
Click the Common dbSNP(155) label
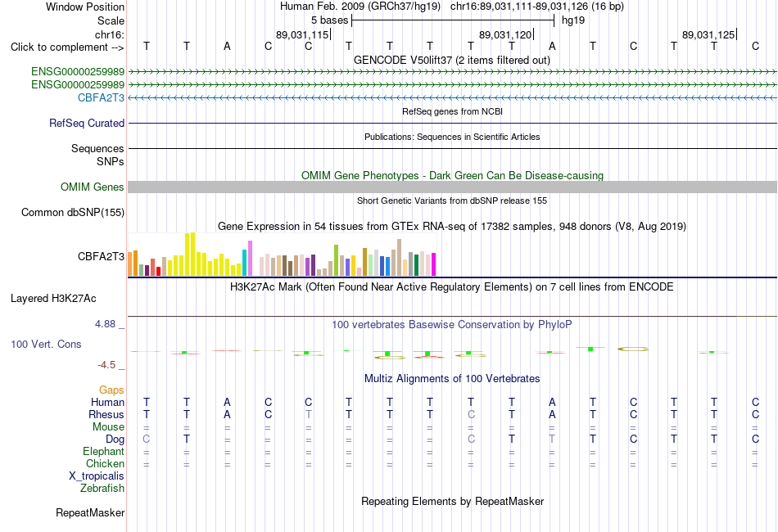(73, 212)
